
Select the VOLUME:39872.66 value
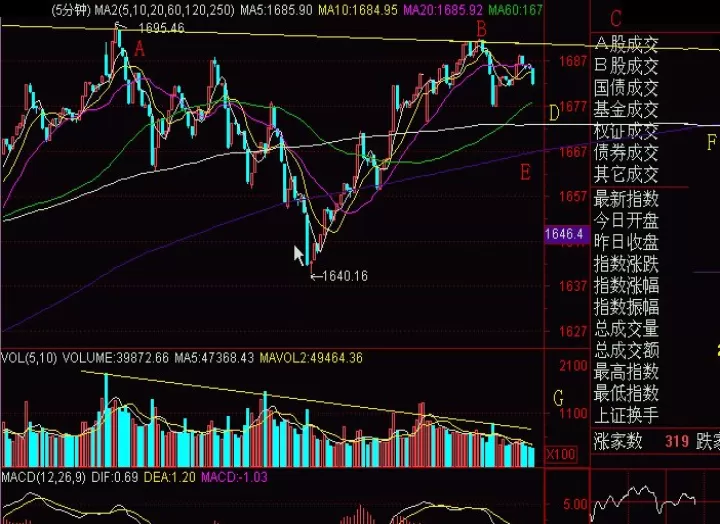pyautogui.click(x=115, y=358)
